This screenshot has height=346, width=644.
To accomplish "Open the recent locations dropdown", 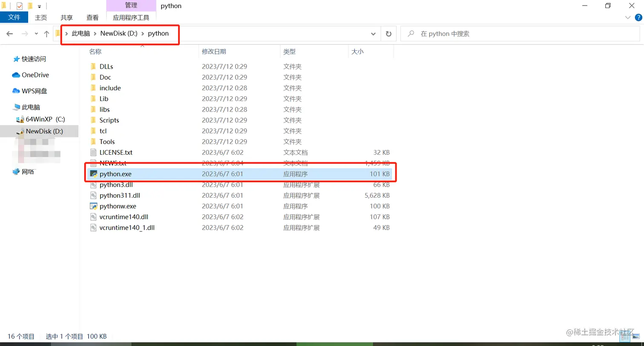I will click(x=36, y=34).
